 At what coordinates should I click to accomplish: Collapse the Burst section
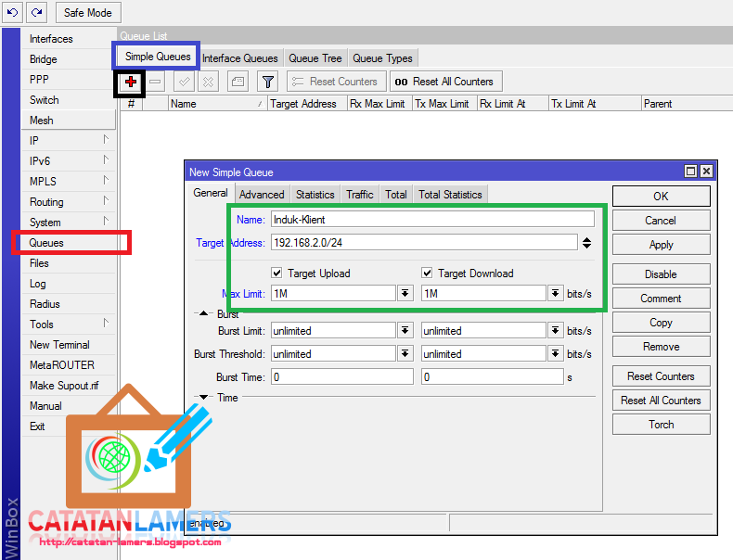pos(203,313)
